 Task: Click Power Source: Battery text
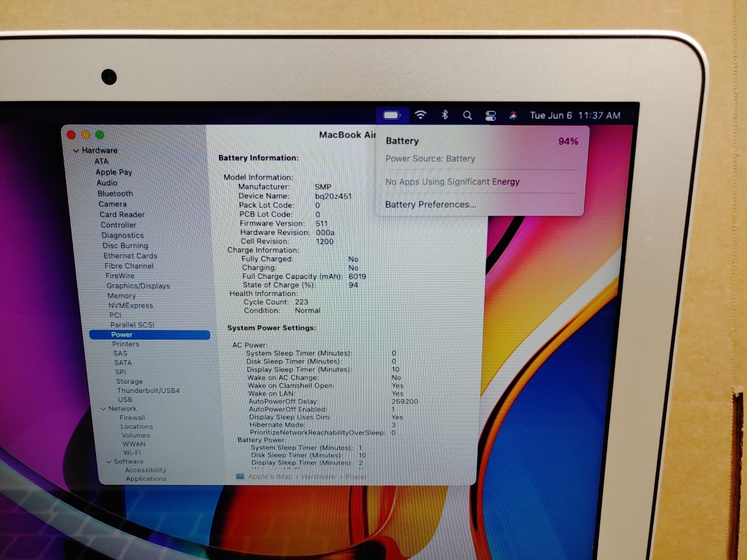(x=430, y=159)
